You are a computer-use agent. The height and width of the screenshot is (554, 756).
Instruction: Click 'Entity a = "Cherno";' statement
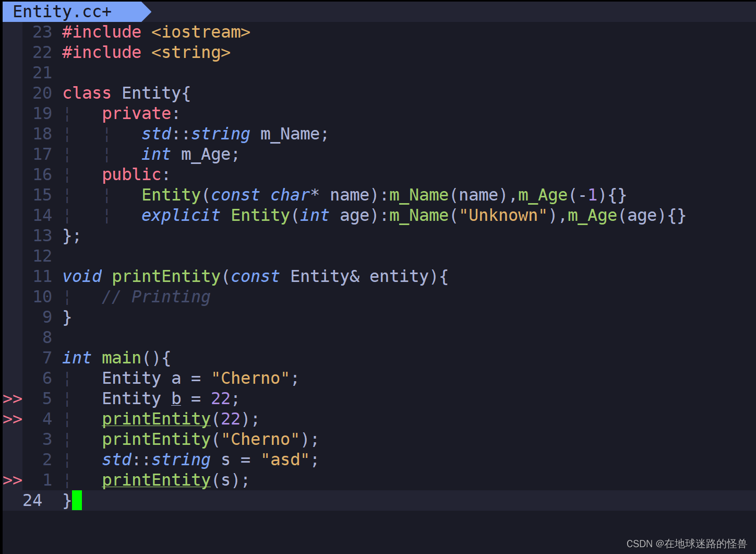[x=200, y=379]
